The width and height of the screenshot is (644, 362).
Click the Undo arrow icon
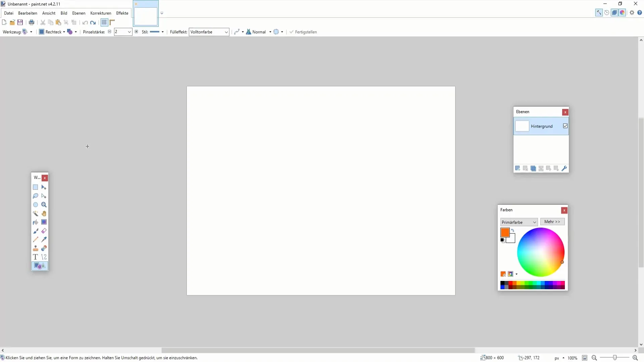point(85,22)
